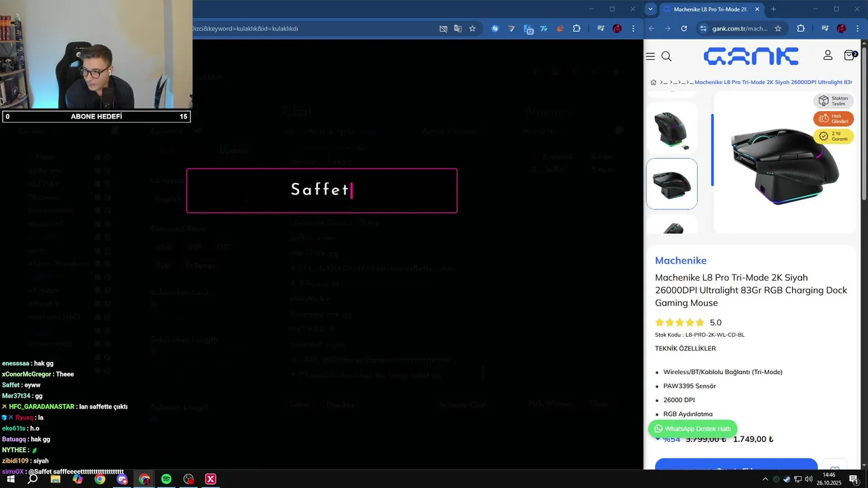Viewport: 868px width, 488px height.
Task: Open WhatsApp Destek Hattı chat
Action: tap(692, 428)
